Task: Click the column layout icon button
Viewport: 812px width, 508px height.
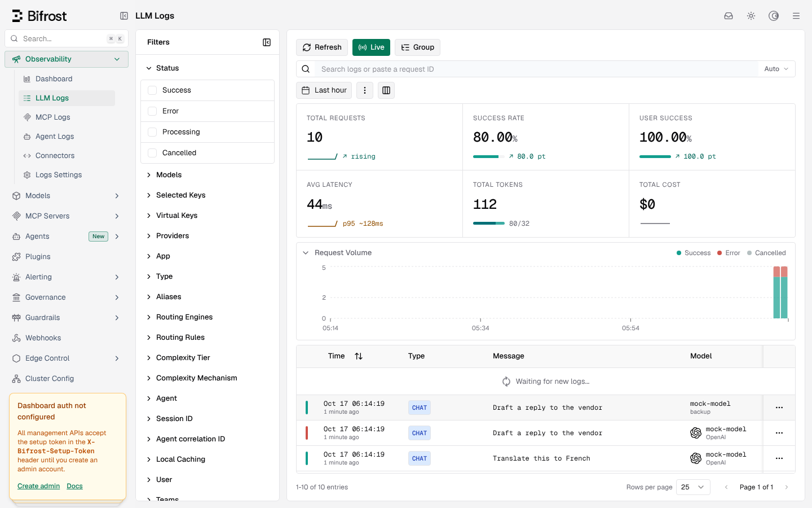Action: pyautogui.click(x=386, y=90)
